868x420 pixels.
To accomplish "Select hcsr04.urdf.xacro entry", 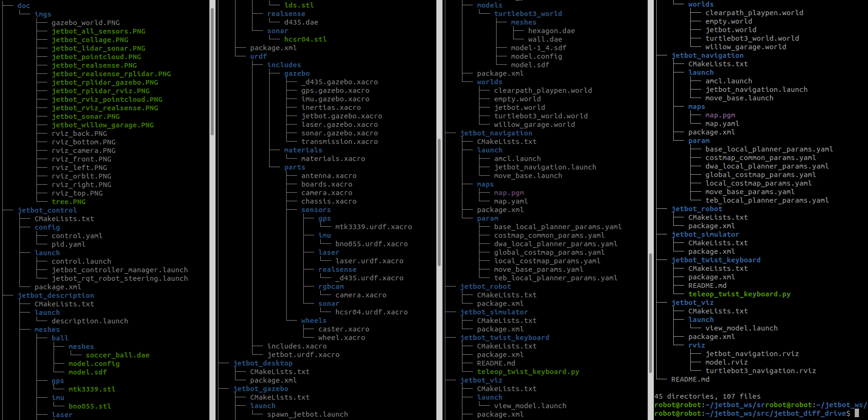I will pyautogui.click(x=371, y=312).
